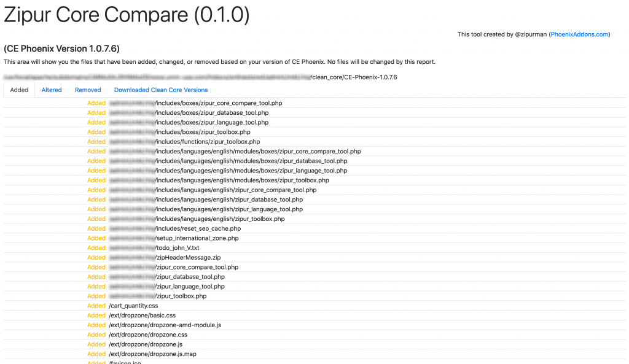Click /zipur_language_tool.php root file row
The height and width of the screenshot is (364, 629).
(x=314, y=286)
